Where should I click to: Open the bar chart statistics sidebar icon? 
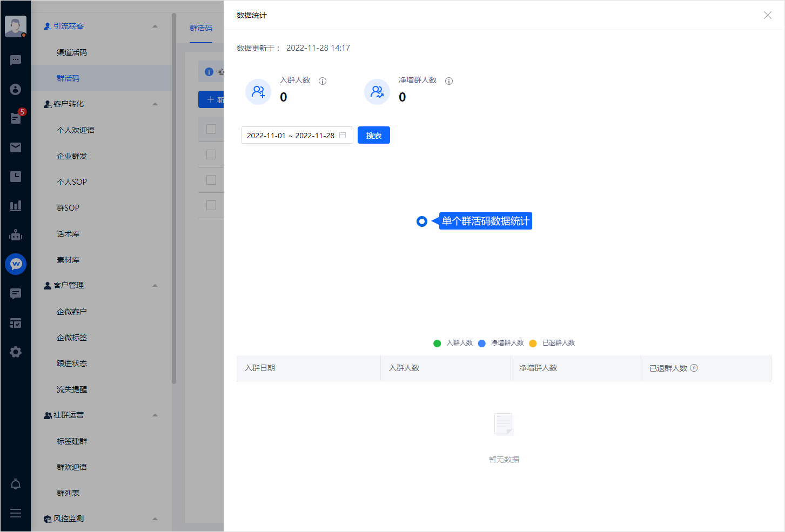coord(16,206)
